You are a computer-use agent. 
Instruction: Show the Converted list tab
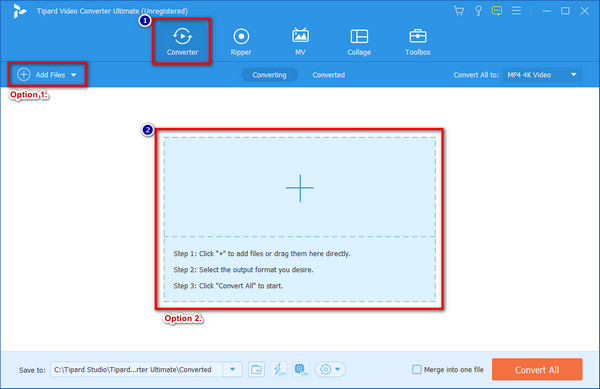click(x=329, y=75)
